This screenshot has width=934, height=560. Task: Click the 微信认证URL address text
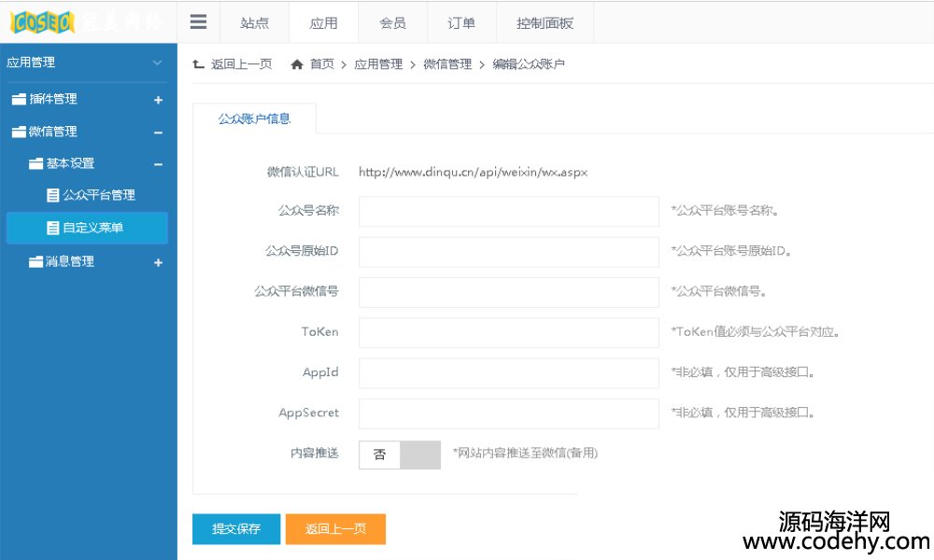tap(473, 172)
